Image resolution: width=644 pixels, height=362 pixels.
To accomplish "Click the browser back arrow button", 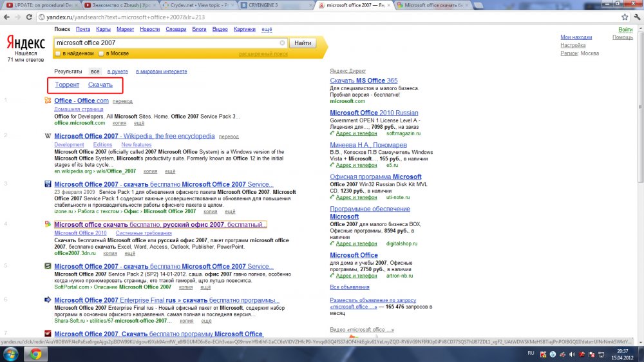I will point(7,15).
